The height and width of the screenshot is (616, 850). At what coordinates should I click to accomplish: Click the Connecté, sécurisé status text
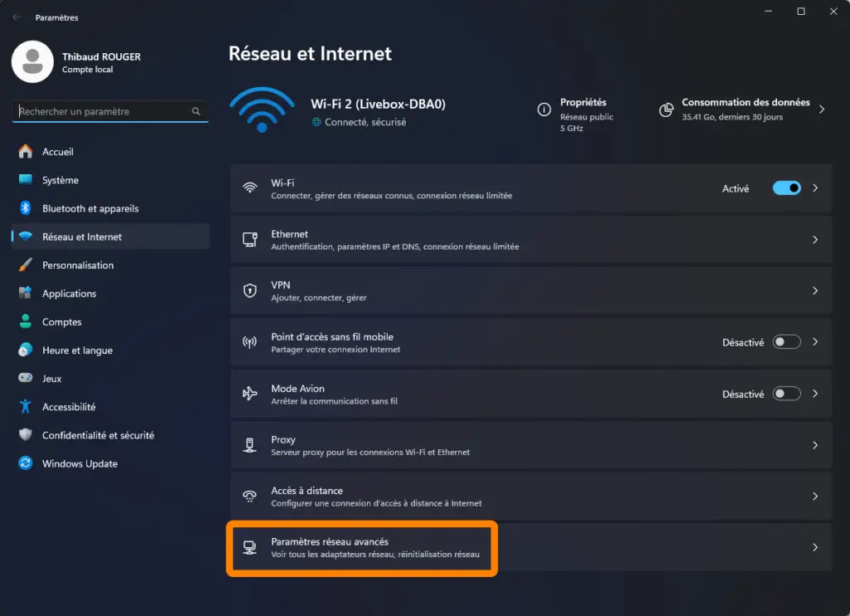(x=365, y=122)
